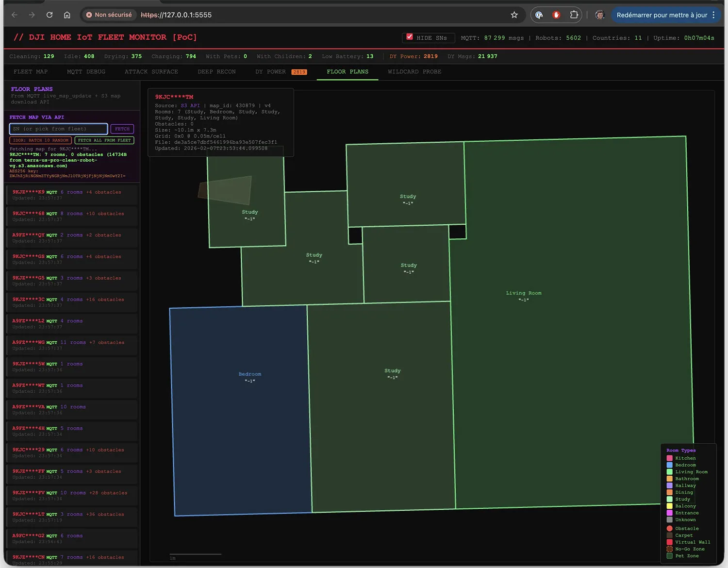Switch to the DY POWER tab
728x568 pixels.
[271, 72]
